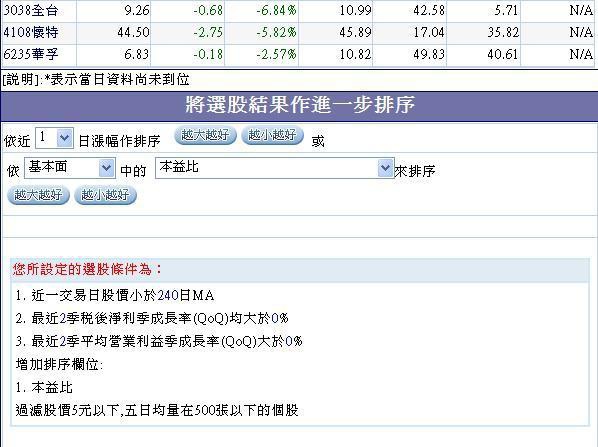Click value 40.61 in 6235華孚 row
The width and height of the screenshot is (598, 447).
click(x=503, y=55)
